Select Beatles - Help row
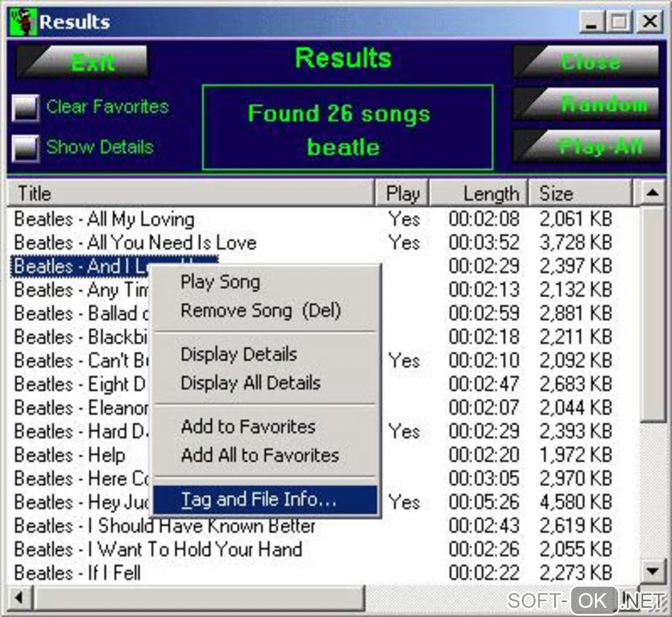 coord(69,455)
